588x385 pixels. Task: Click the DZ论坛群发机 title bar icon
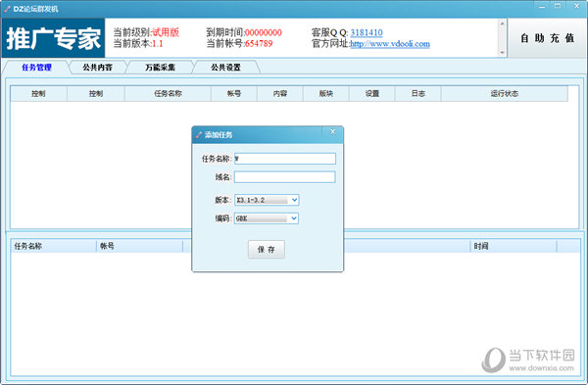(7, 9)
